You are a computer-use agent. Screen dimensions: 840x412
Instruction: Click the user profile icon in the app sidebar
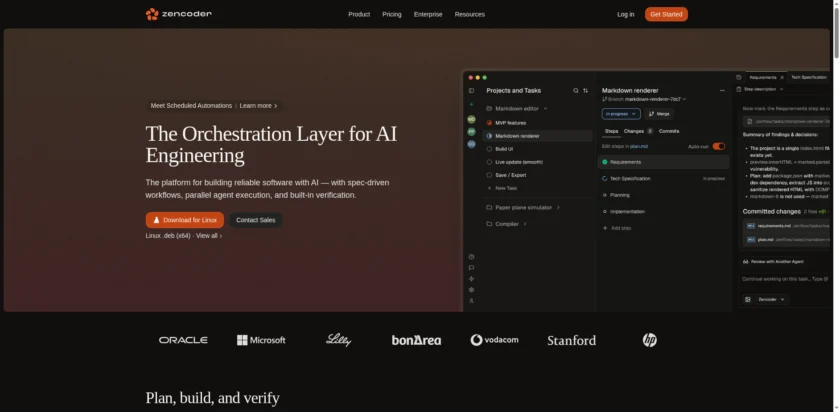471,301
